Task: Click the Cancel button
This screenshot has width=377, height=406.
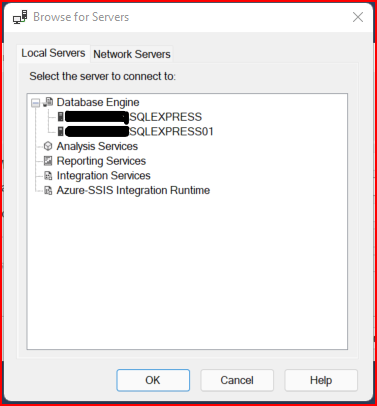Action: pos(237,380)
